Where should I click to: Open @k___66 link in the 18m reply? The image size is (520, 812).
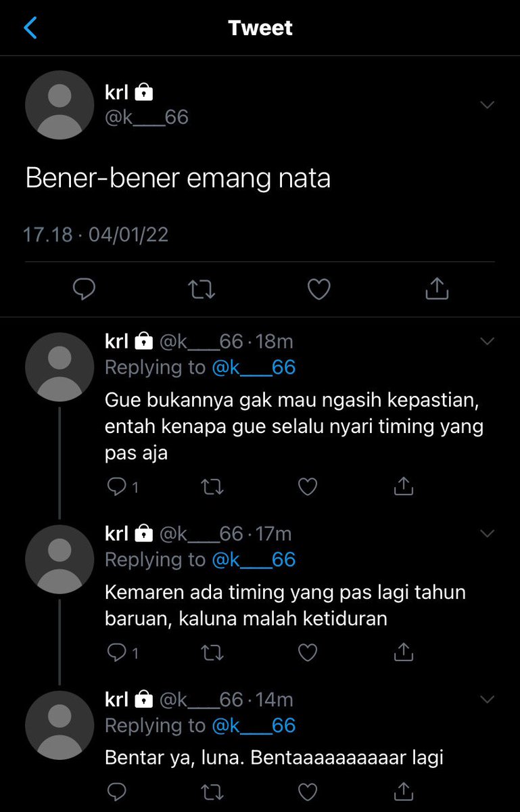point(254,367)
